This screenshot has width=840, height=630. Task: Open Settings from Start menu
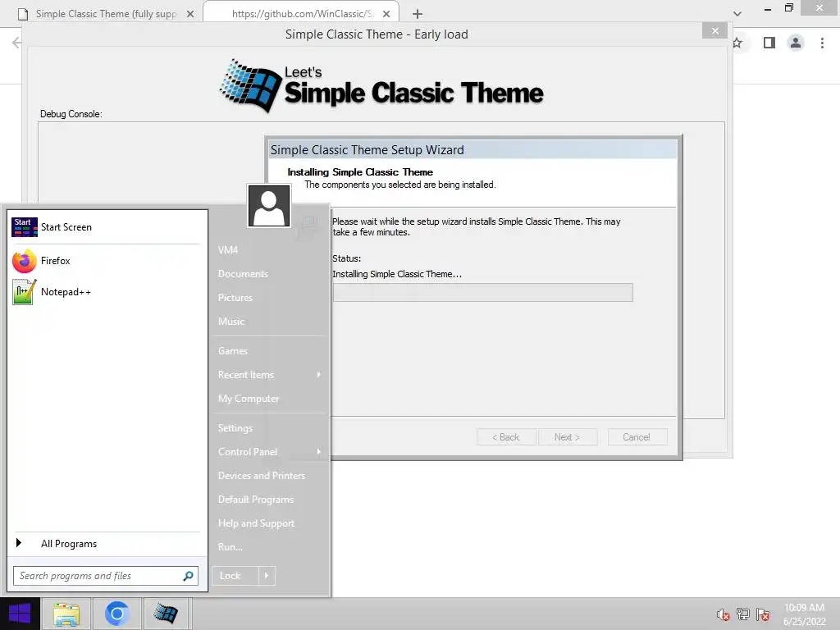coord(235,428)
